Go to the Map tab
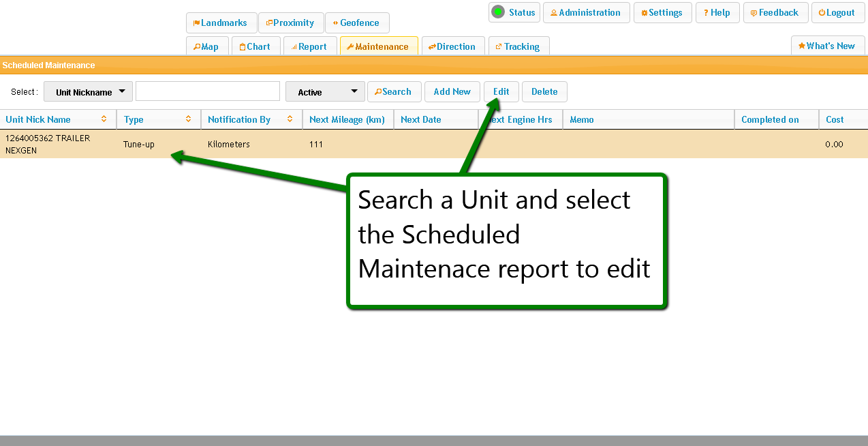 tap(206, 47)
